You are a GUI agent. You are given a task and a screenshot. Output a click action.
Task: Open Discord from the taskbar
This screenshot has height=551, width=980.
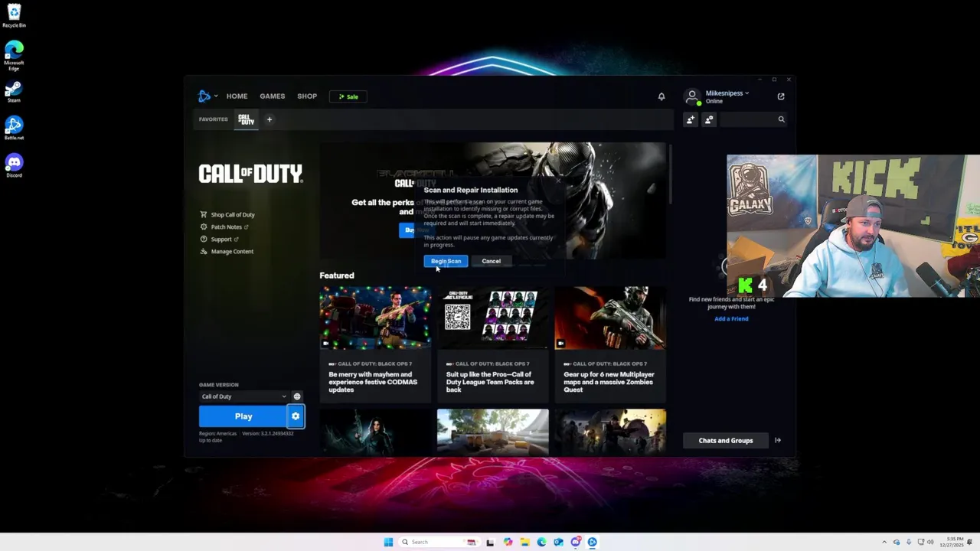tap(575, 542)
